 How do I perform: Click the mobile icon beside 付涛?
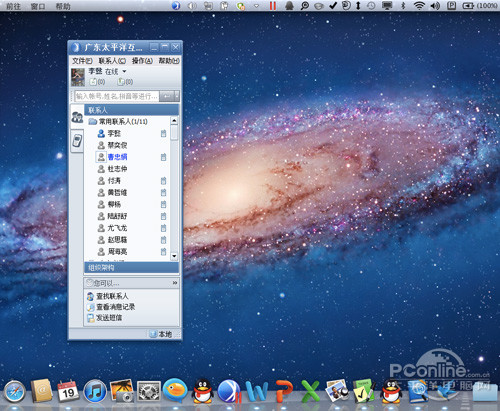pos(163,181)
